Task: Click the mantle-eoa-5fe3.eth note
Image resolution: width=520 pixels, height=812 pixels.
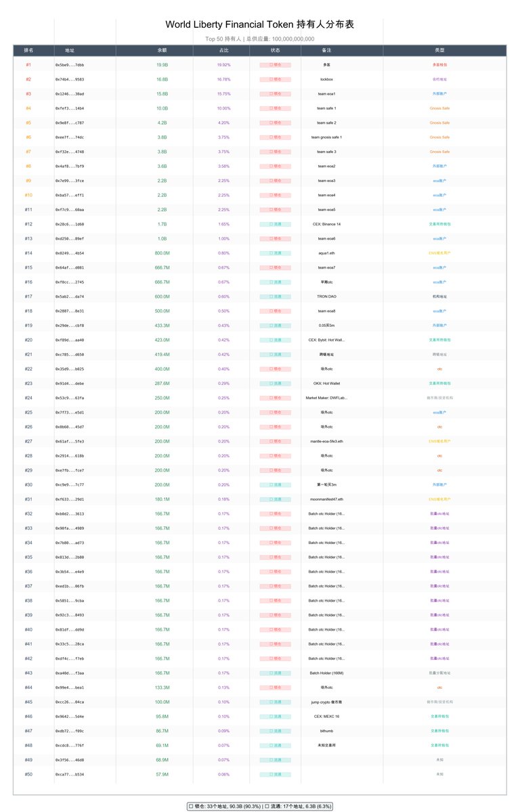Action: point(327,441)
